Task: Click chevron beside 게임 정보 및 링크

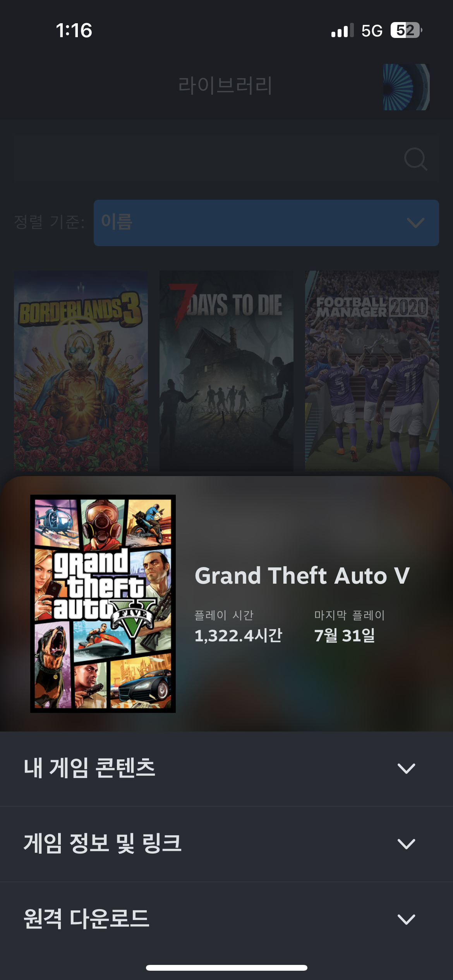Action: coord(407,844)
